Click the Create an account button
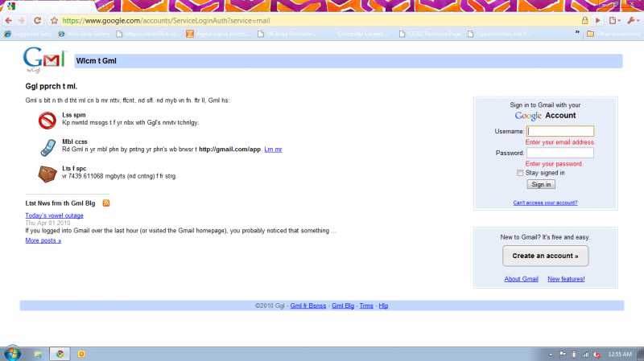The image size is (644, 361). (x=546, y=256)
